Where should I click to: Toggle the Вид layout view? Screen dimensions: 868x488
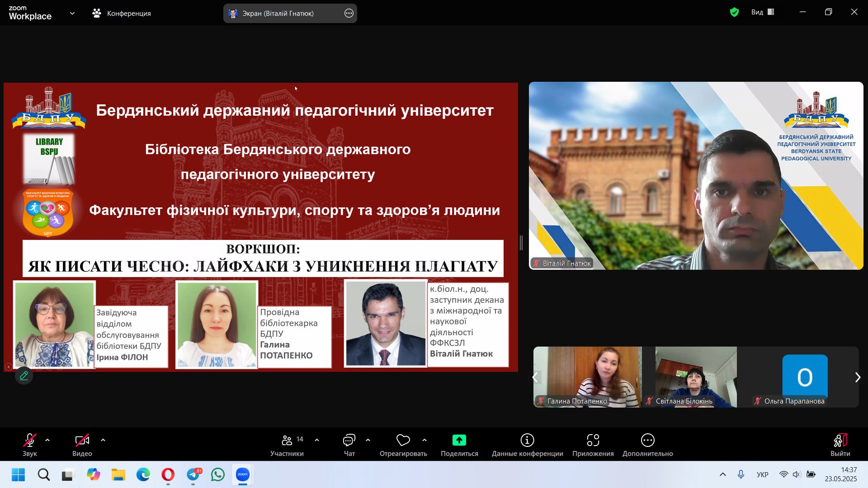[763, 12]
